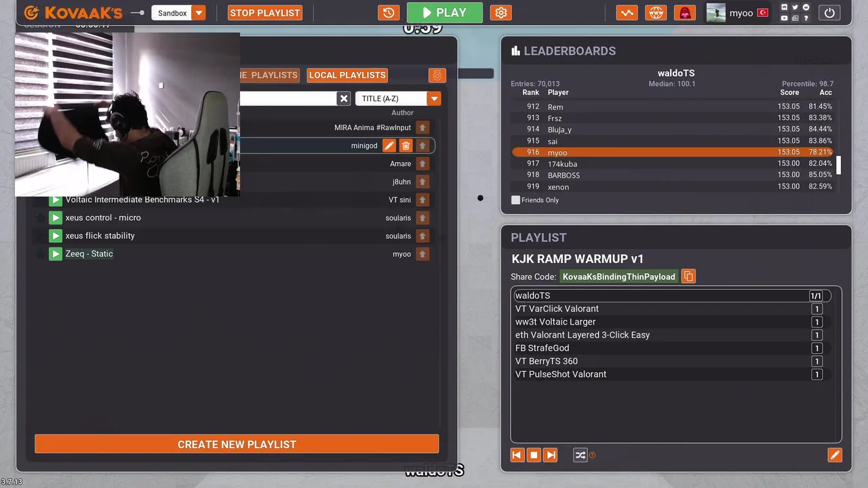
Task: Open the YouTube link icon
Action: [x=785, y=18]
